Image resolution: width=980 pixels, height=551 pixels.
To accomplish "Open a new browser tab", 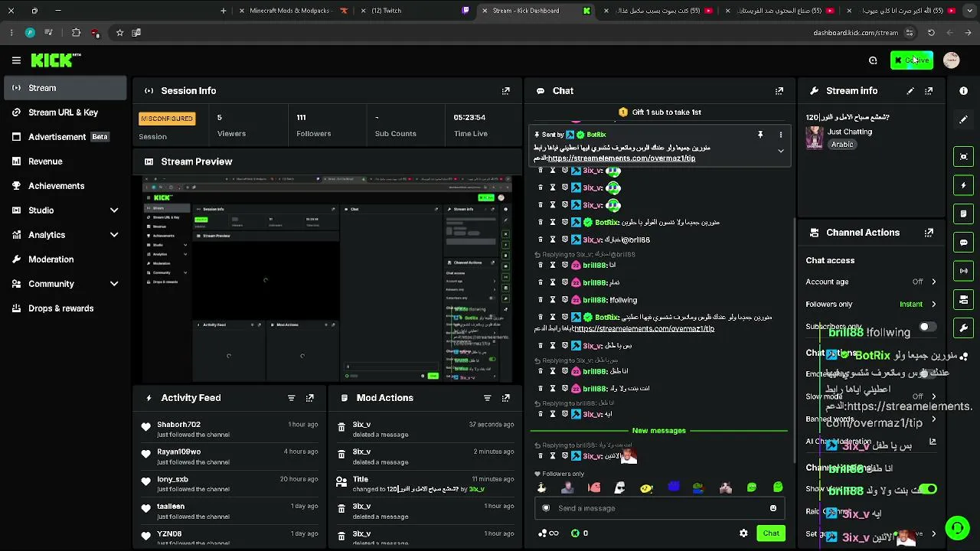I will (223, 11).
